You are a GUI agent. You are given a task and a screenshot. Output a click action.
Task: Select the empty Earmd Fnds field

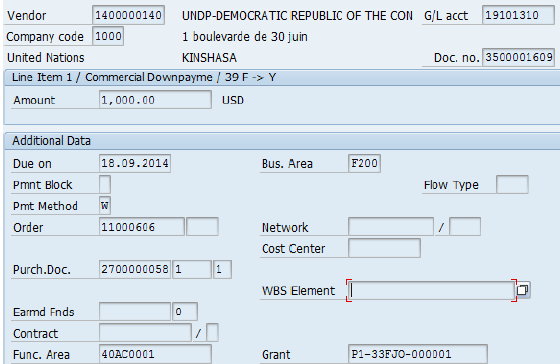(135, 311)
